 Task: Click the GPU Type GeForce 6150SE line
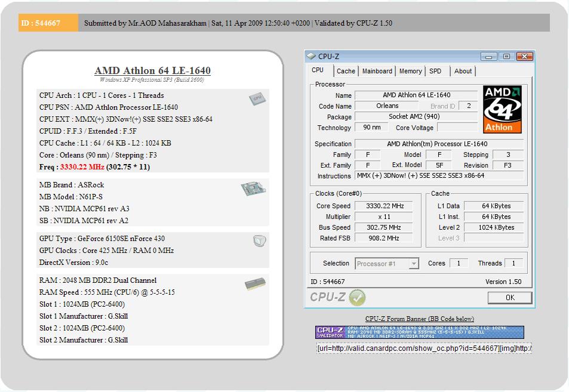coord(102,239)
